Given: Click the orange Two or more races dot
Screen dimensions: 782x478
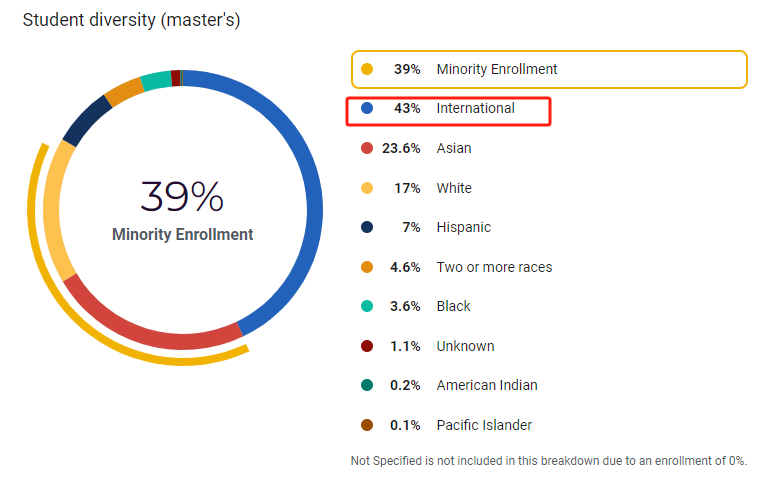Looking at the screenshot, I should pyautogui.click(x=367, y=267).
